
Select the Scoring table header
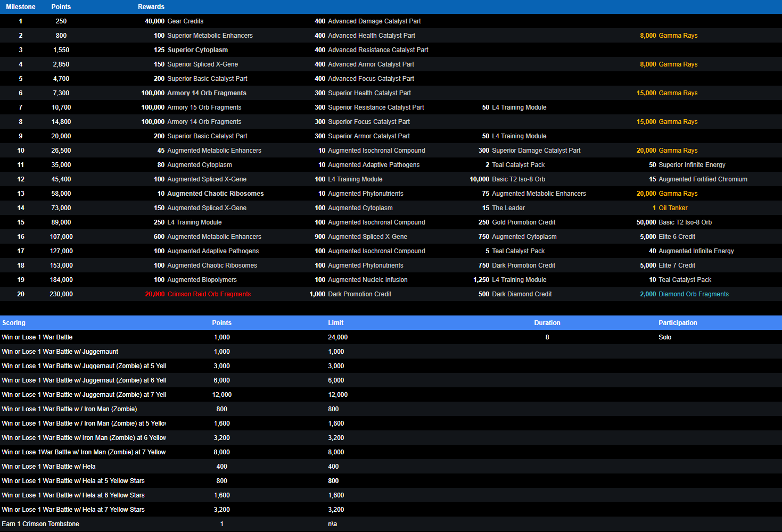14,323
